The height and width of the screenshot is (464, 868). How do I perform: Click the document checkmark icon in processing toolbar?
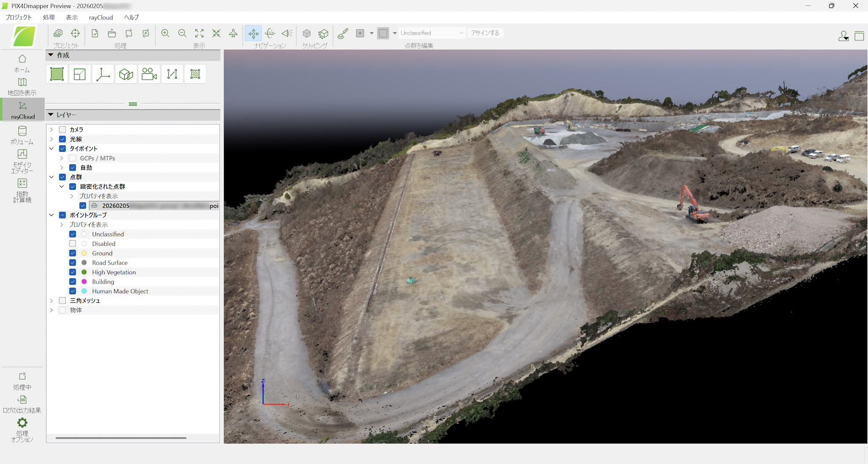click(95, 33)
